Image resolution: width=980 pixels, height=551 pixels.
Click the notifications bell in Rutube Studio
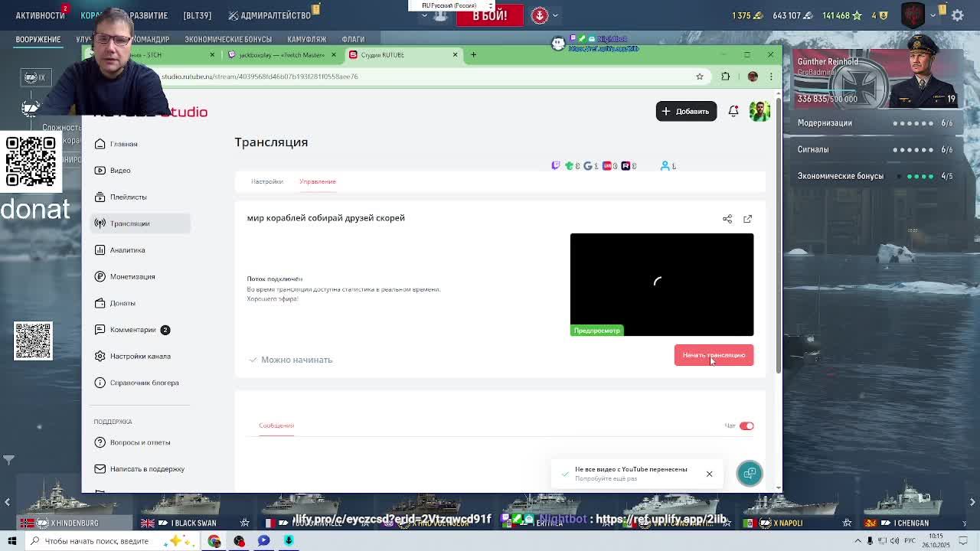click(x=733, y=112)
